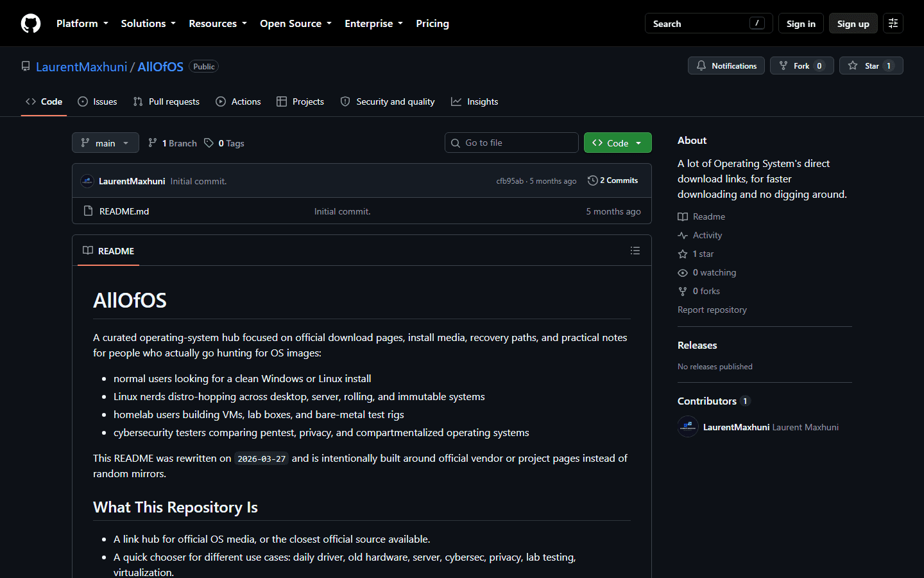Screen dimensions: 924x578
Task: View the 0 forks link
Action: (699, 291)
